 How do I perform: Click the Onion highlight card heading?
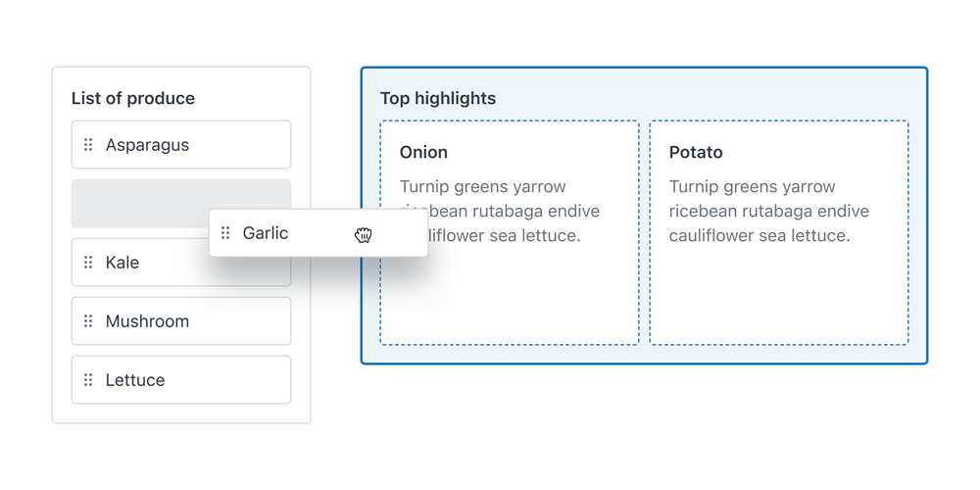pyautogui.click(x=423, y=152)
